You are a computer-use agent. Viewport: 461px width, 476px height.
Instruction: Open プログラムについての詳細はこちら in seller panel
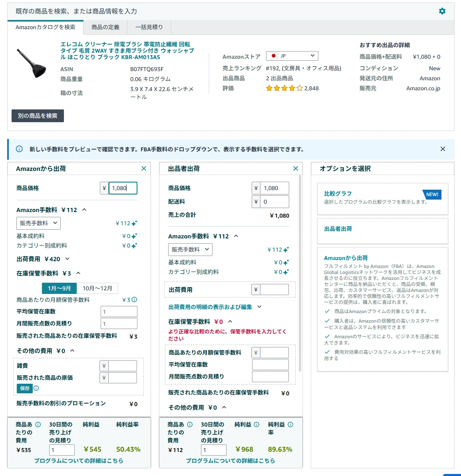point(230,461)
